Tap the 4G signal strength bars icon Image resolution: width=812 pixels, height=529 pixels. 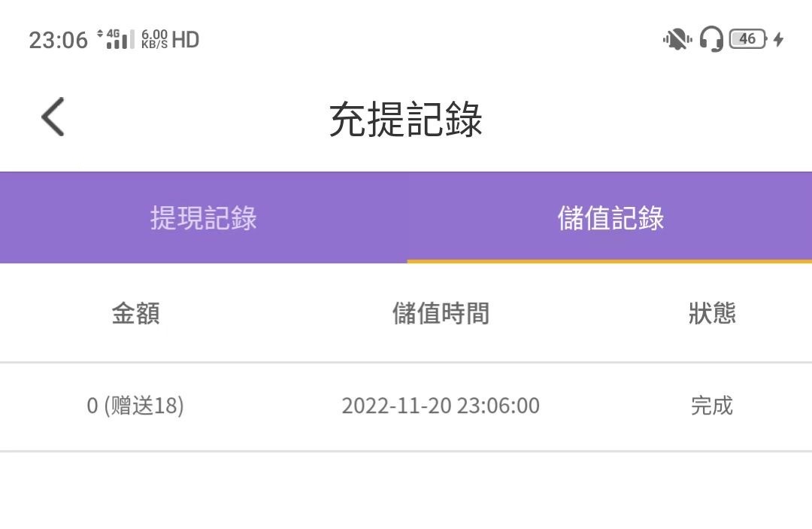pos(120,39)
